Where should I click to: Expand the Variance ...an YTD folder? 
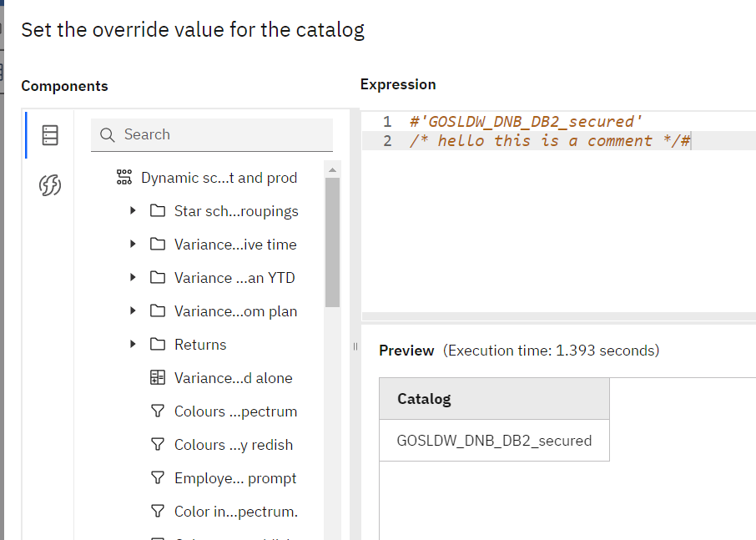(133, 278)
